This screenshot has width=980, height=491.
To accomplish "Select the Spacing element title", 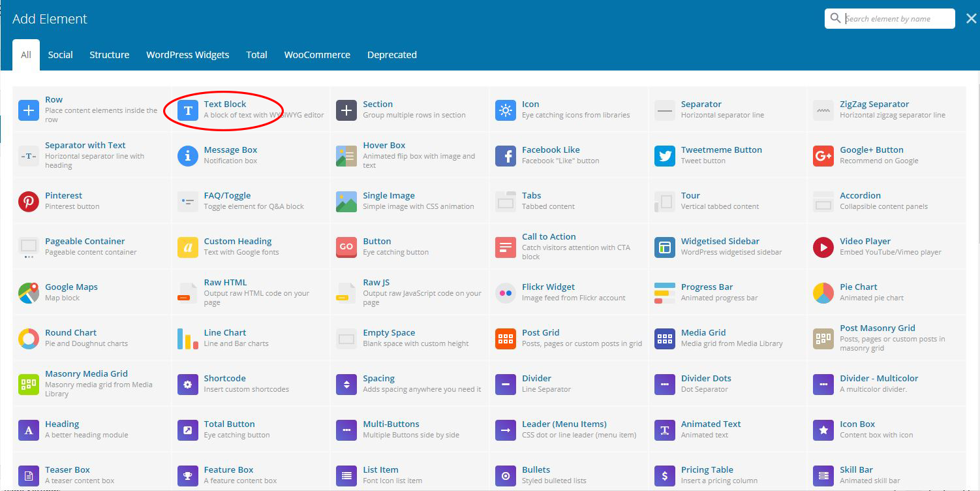I will pos(378,378).
